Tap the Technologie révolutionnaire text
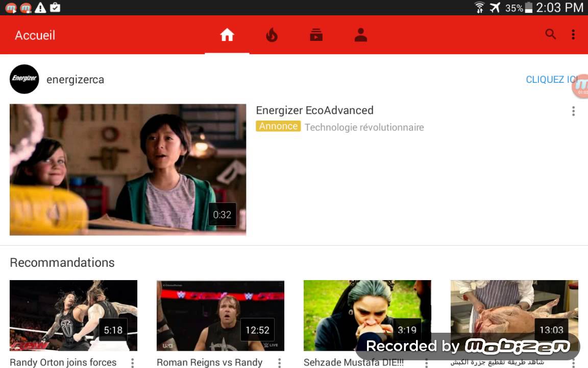The image size is (588, 368). [x=364, y=127]
